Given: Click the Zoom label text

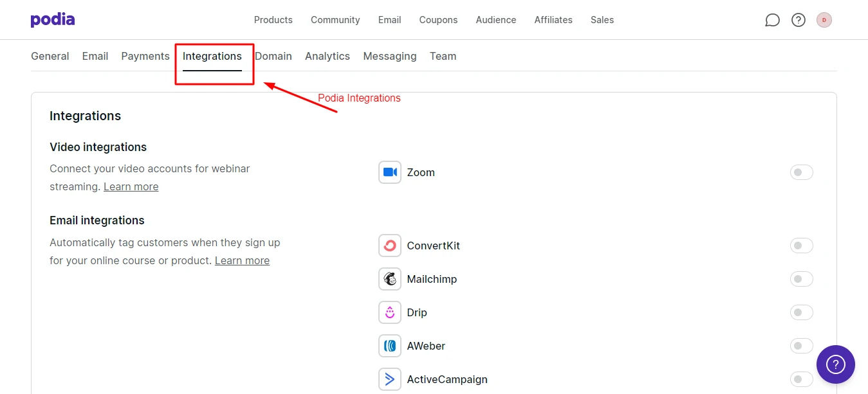Looking at the screenshot, I should pyautogui.click(x=421, y=172).
